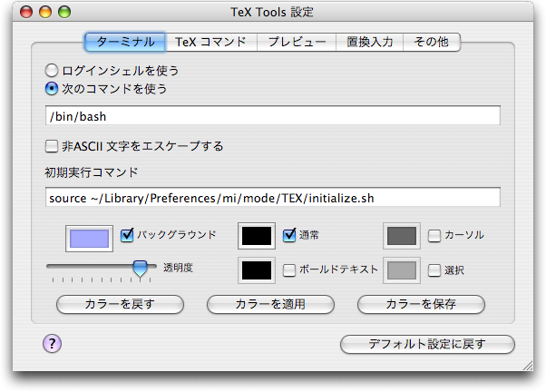Select ログインシェルを使う radio button
The image size is (546, 392).
coord(52,71)
